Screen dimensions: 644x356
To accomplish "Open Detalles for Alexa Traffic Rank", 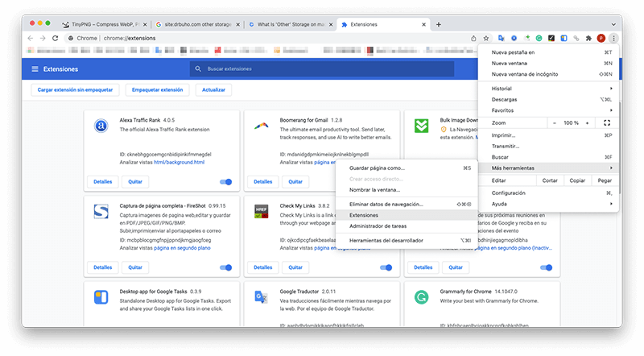I will [103, 182].
